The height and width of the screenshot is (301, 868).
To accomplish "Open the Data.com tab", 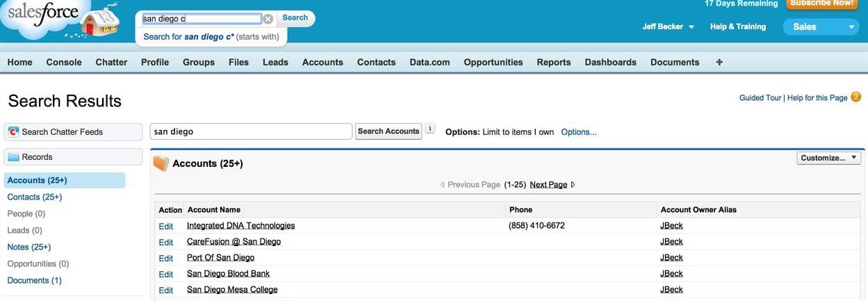I will point(429,62).
